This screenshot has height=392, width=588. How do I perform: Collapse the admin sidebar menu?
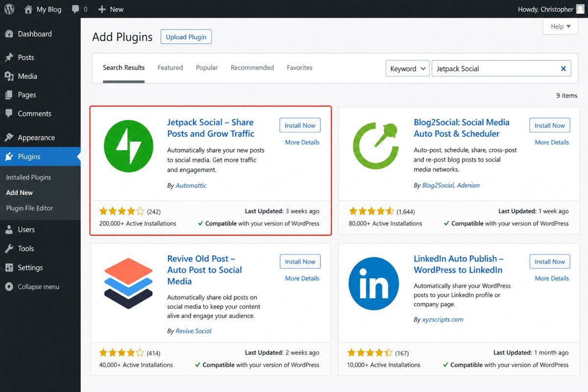32,287
